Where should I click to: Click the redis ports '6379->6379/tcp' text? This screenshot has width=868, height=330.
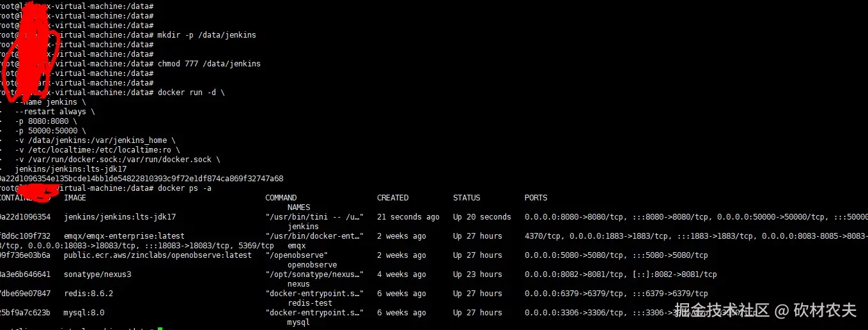click(616, 294)
